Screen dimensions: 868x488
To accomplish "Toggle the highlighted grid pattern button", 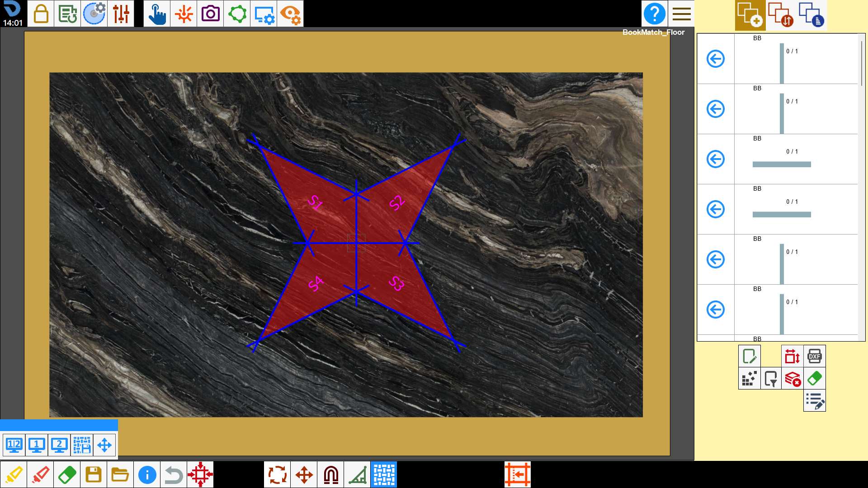I will [x=384, y=474].
